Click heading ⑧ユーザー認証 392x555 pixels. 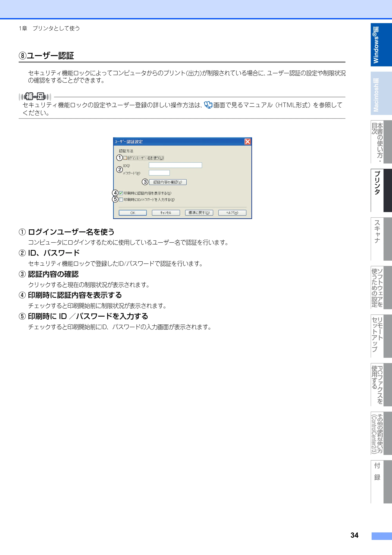(46, 56)
